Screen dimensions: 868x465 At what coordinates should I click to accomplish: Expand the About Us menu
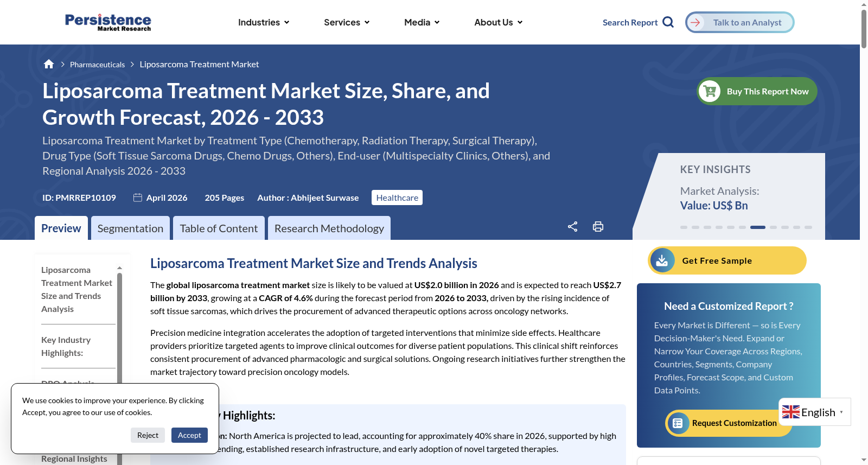coord(498,22)
